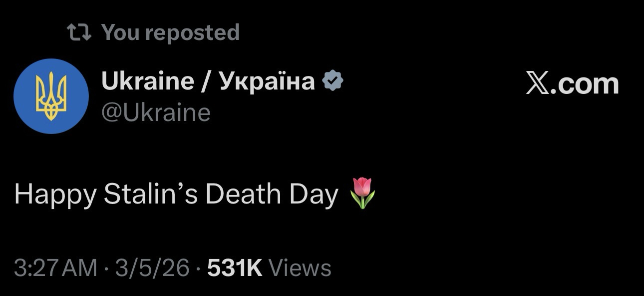Select the "Happy Stalin's Death Day" post text

click(176, 194)
